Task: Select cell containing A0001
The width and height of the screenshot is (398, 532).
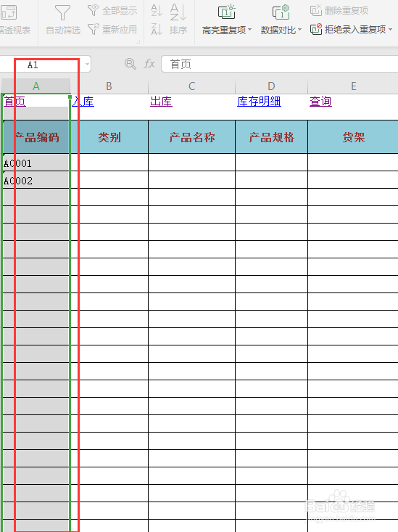Action: 36,163
